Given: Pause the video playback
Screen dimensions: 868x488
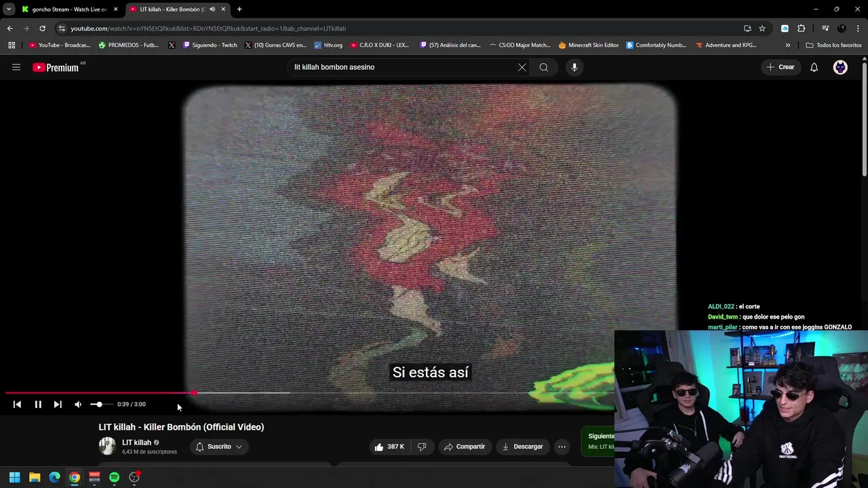Looking at the screenshot, I should (x=38, y=405).
